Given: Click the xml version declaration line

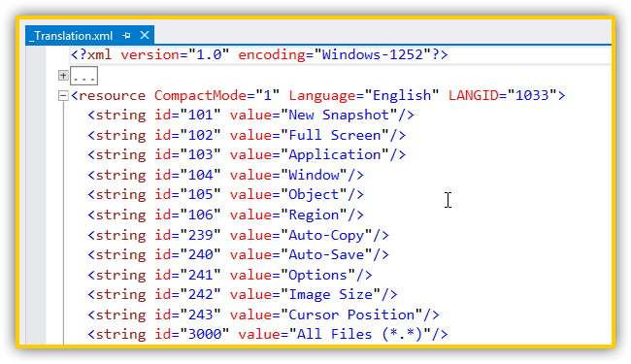Looking at the screenshot, I should (259, 54).
